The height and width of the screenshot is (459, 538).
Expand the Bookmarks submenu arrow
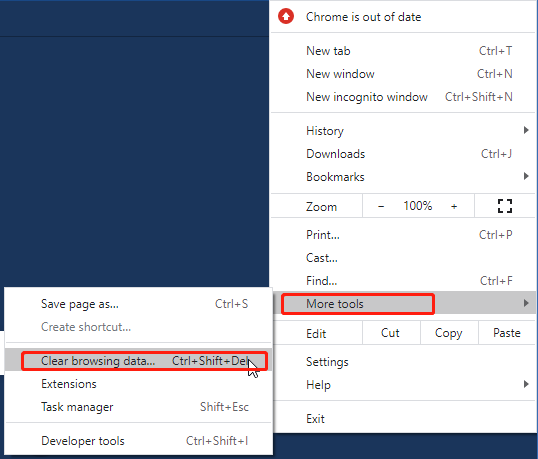(x=526, y=176)
